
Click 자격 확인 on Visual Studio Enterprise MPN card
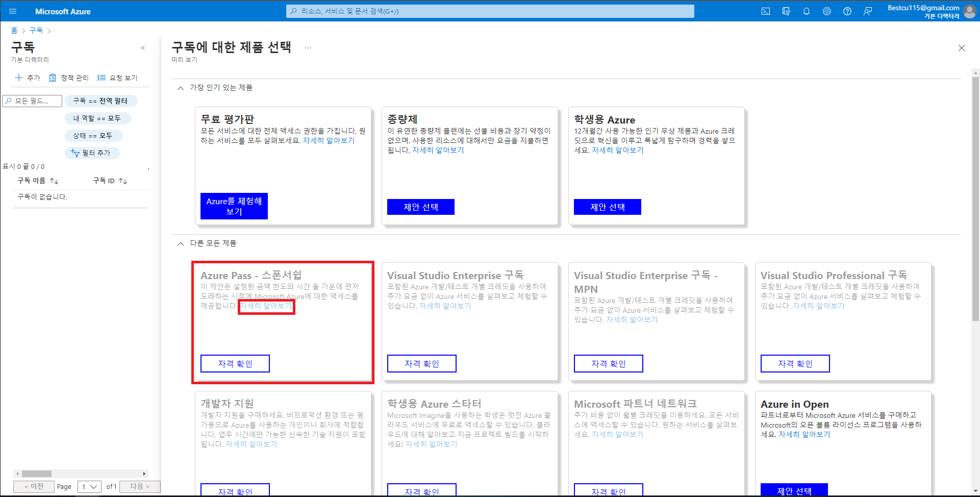609,364
